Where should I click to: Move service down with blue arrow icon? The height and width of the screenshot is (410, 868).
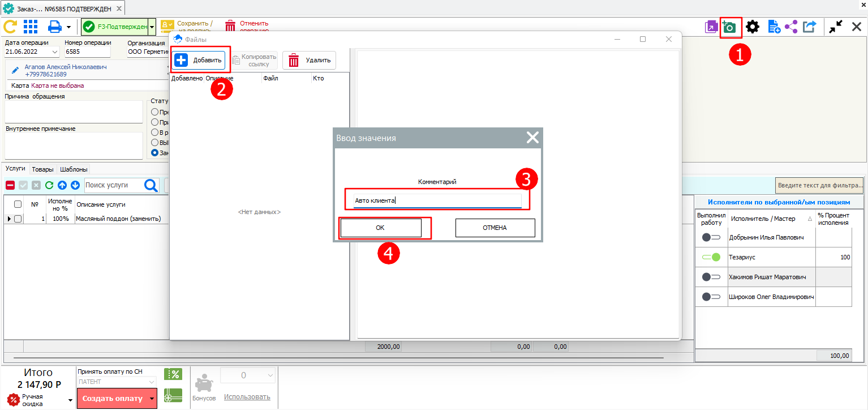tap(75, 185)
